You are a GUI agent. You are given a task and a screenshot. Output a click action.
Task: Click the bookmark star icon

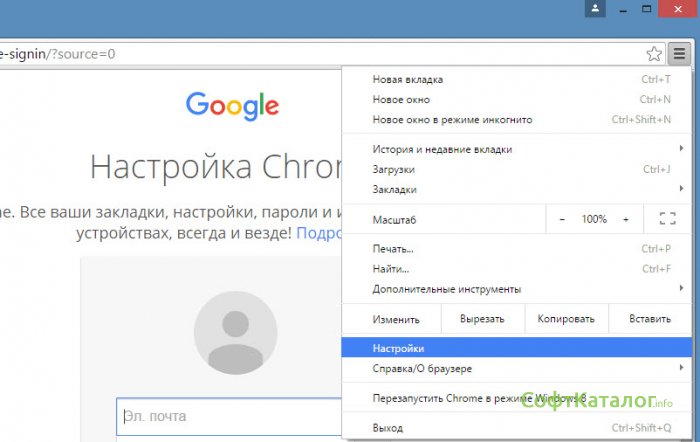pos(654,53)
